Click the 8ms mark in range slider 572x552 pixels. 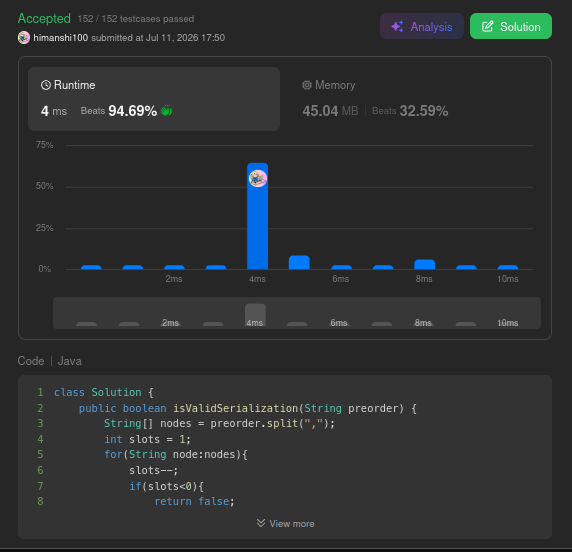(x=423, y=323)
